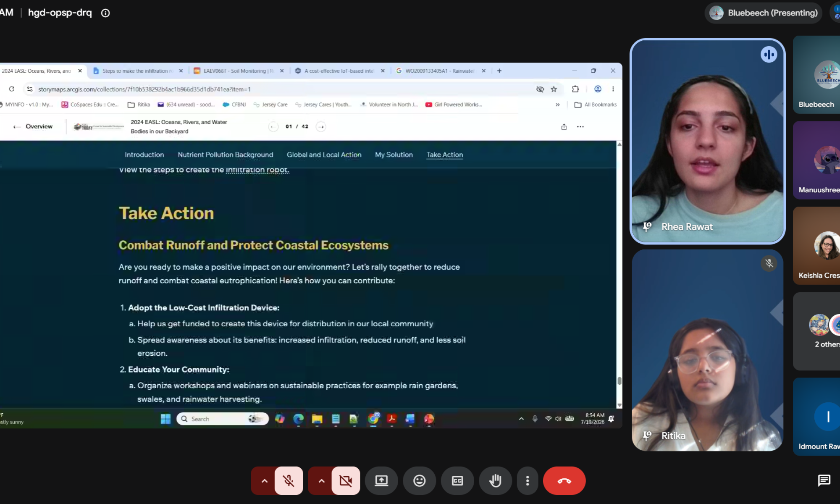
Task: Click the present screen button
Action: [x=381, y=480]
